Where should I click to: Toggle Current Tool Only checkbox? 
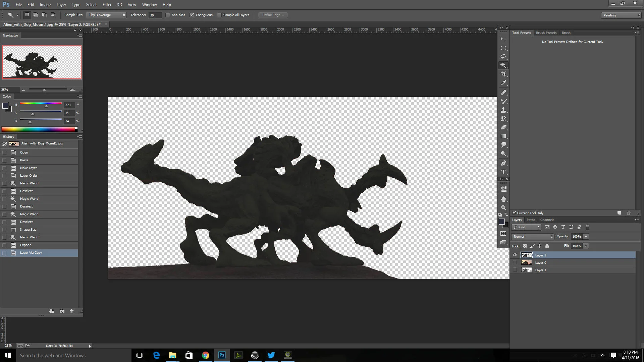coord(514,213)
